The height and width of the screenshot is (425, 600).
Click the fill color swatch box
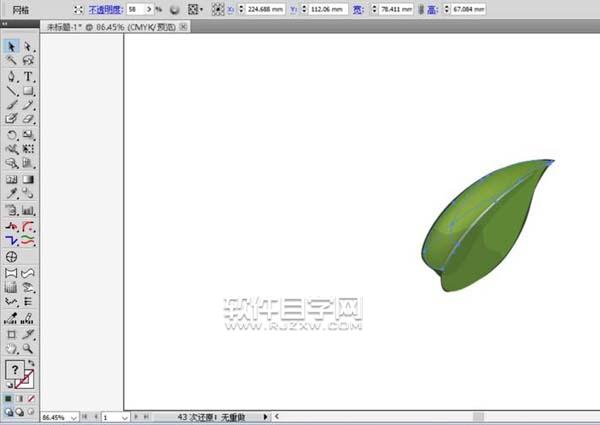click(x=16, y=371)
